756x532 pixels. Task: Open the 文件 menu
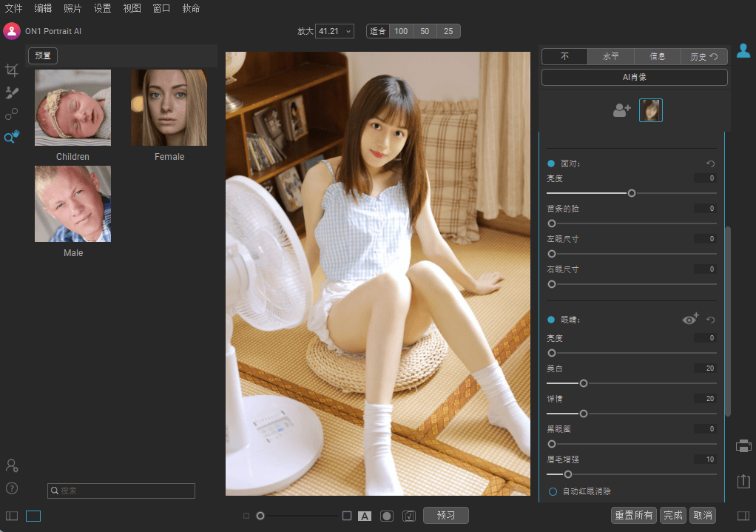[13, 8]
